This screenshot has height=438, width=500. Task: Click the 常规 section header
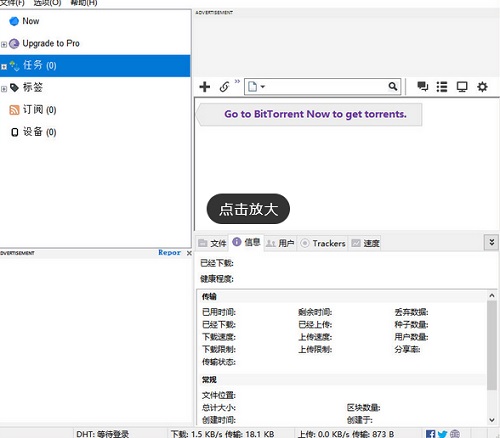pyautogui.click(x=209, y=379)
